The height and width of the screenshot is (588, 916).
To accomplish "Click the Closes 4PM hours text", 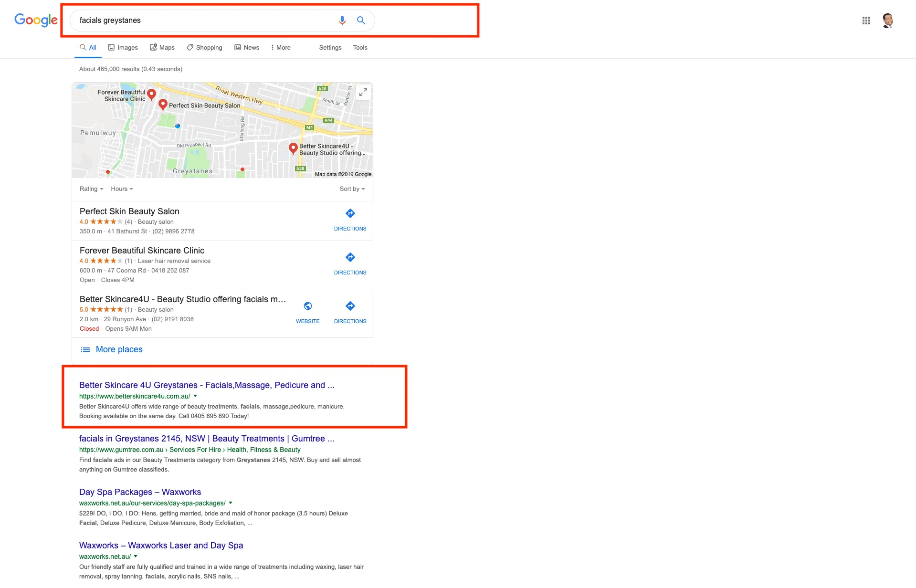I will click(x=118, y=280).
